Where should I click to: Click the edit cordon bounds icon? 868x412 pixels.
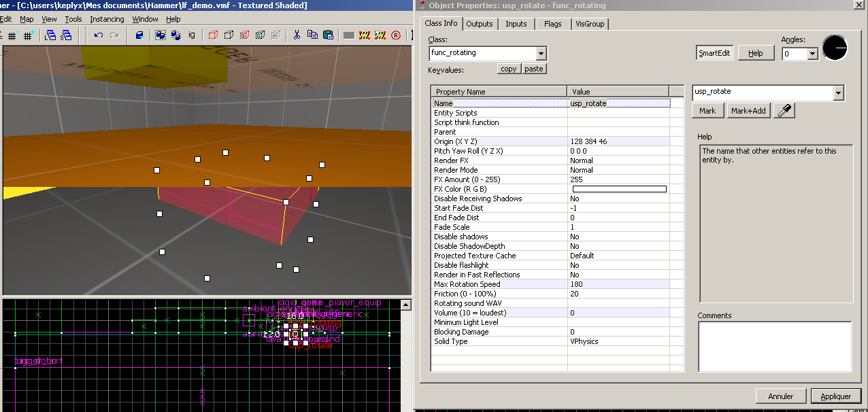click(365, 35)
